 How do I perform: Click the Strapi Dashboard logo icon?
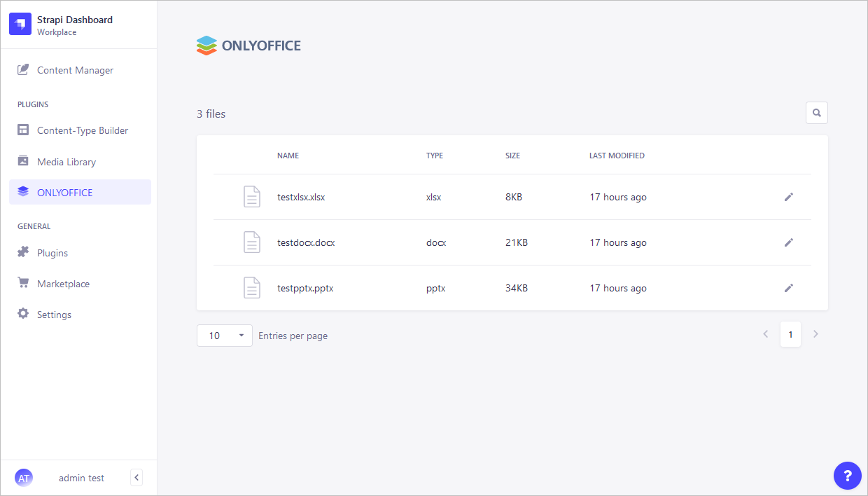point(20,25)
